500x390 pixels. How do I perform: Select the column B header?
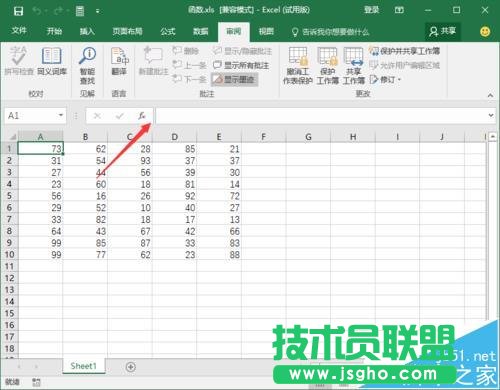click(x=85, y=137)
